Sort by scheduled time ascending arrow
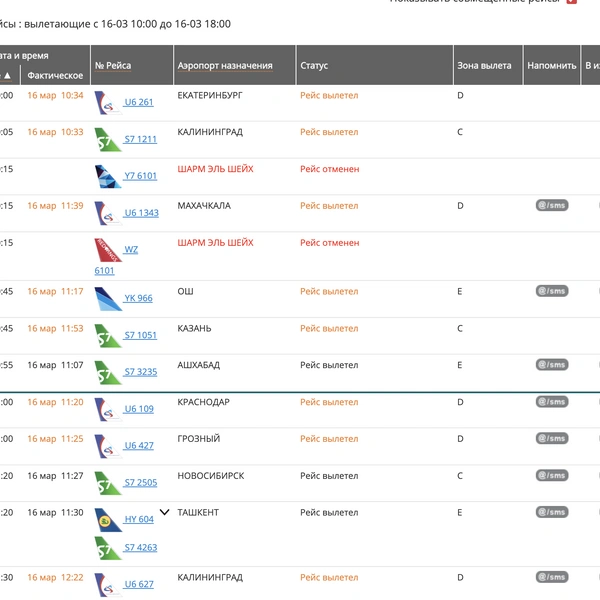The width and height of the screenshot is (600, 600). (x=7, y=75)
